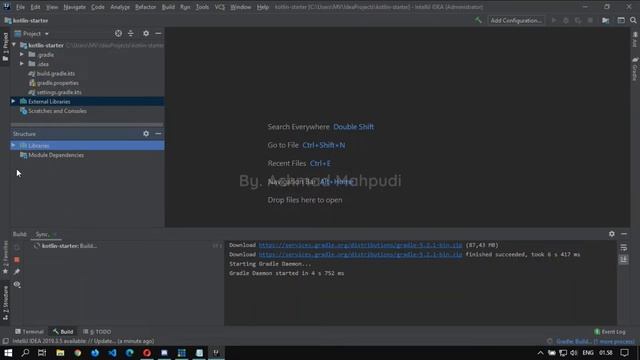The width and height of the screenshot is (640, 360).
Task: Open the VCS menu
Action: (x=220, y=7)
